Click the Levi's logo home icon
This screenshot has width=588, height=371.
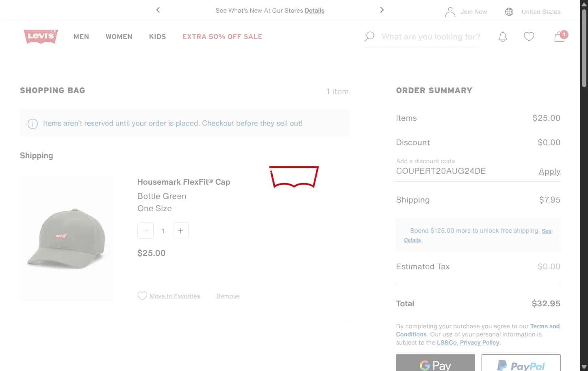(x=41, y=36)
